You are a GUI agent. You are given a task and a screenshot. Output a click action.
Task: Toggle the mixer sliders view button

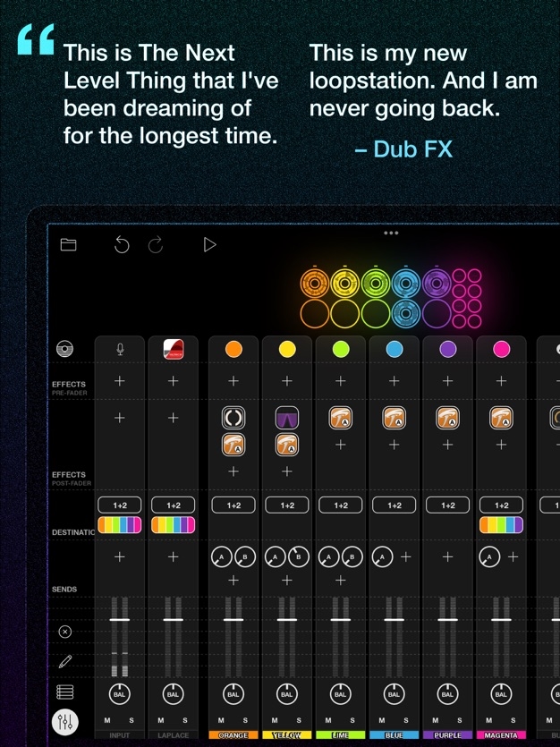65,721
